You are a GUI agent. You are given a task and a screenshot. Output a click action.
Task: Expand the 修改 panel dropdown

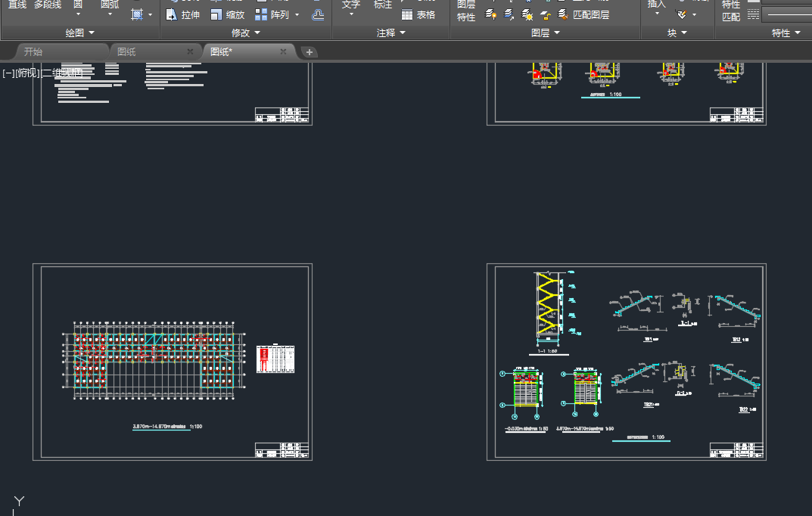[257, 33]
